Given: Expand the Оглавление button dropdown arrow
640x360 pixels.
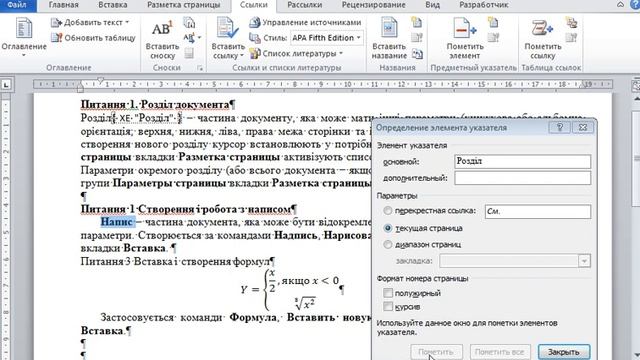Looking at the screenshot, I should click(24, 55).
